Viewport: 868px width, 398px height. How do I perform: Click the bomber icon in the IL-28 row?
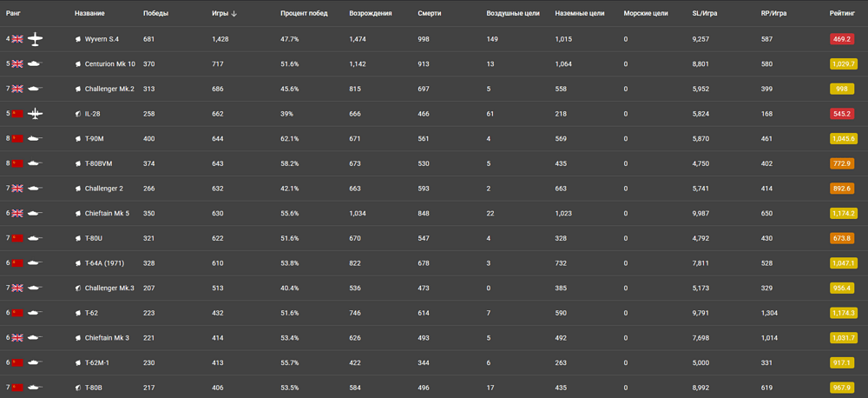pos(35,114)
